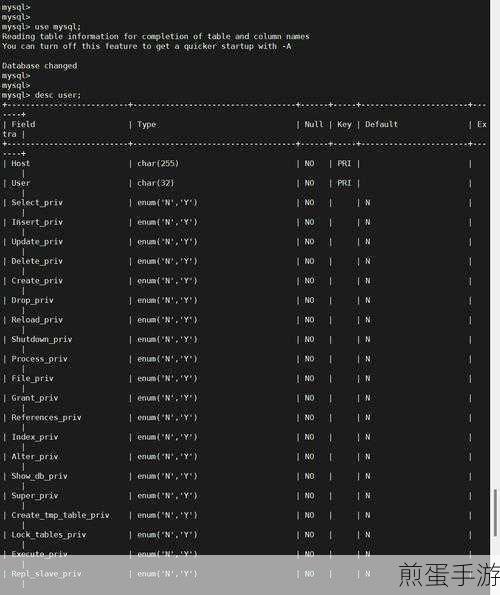Click the NO value in the Alter_priv row
This screenshot has width=500, height=595.
[309, 457]
